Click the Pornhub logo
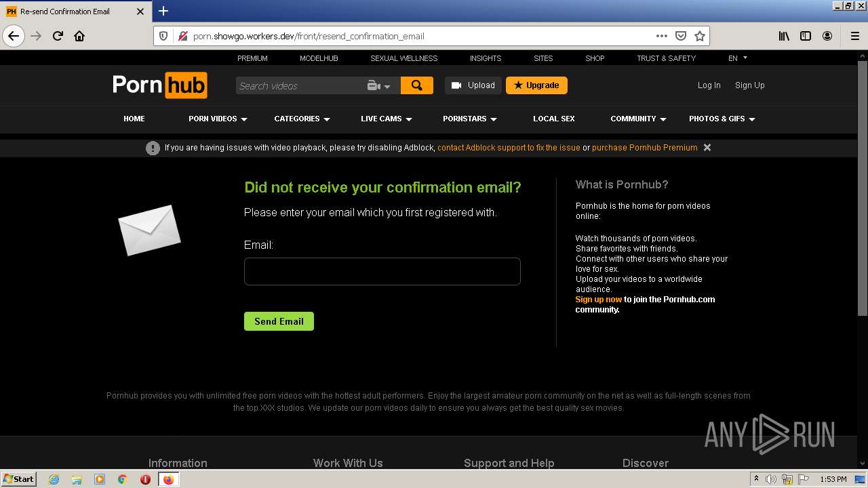This screenshot has height=488, width=868. [159, 85]
